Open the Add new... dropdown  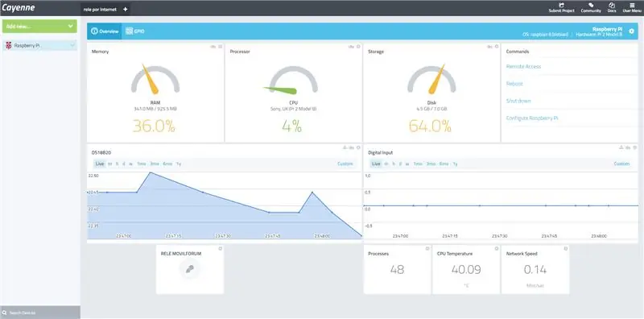click(39, 26)
